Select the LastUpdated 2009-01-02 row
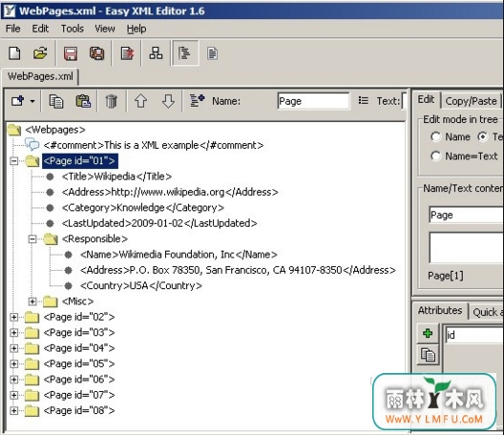Viewport: 504px width, 435px height. (159, 223)
